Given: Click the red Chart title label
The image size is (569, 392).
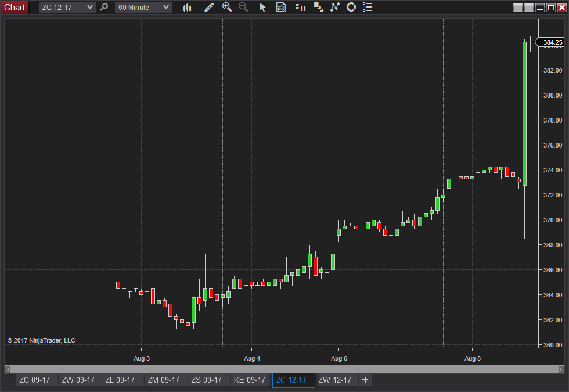Looking at the screenshot, I should [15, 7].
